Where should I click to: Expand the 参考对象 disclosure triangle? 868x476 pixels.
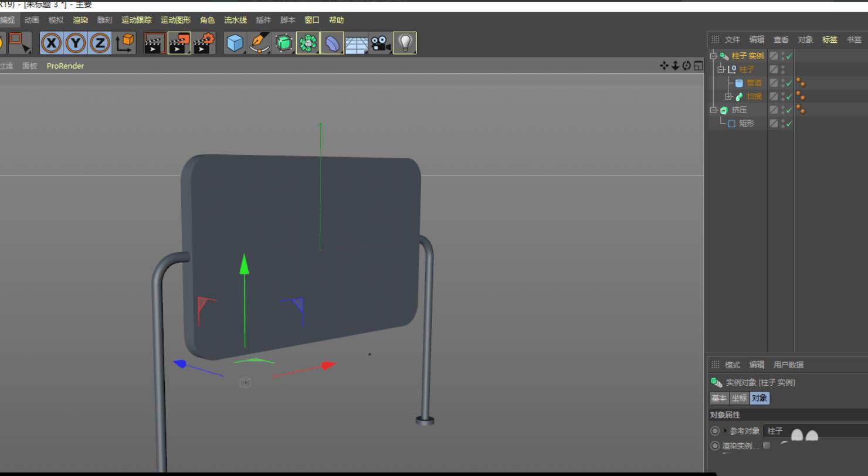[x=725, y=431]
